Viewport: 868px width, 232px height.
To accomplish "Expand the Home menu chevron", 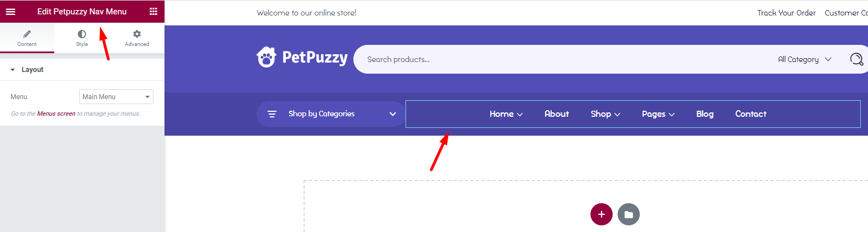I will point(520,115).
